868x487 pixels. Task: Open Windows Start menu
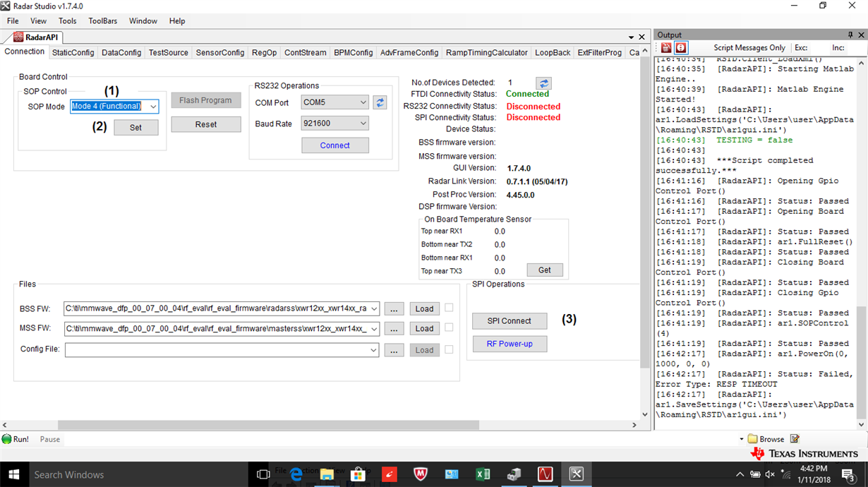pyautogui.click(x=14, y=474)
